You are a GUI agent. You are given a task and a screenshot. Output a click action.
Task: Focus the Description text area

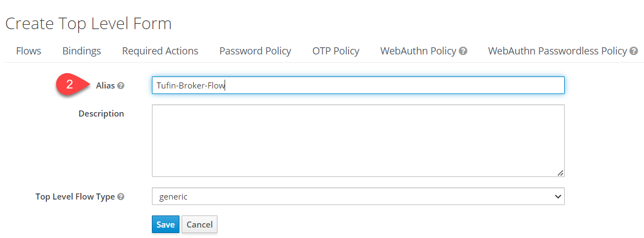tap(358, 141)
